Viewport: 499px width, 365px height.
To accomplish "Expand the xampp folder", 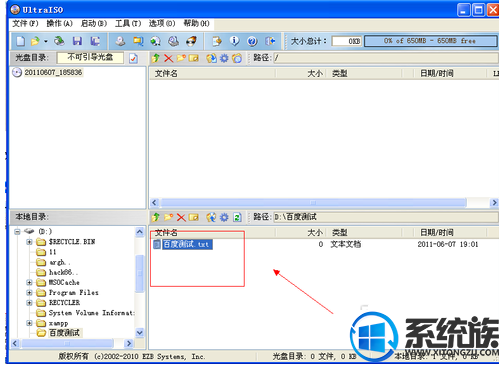I will [x=29, y=323].
